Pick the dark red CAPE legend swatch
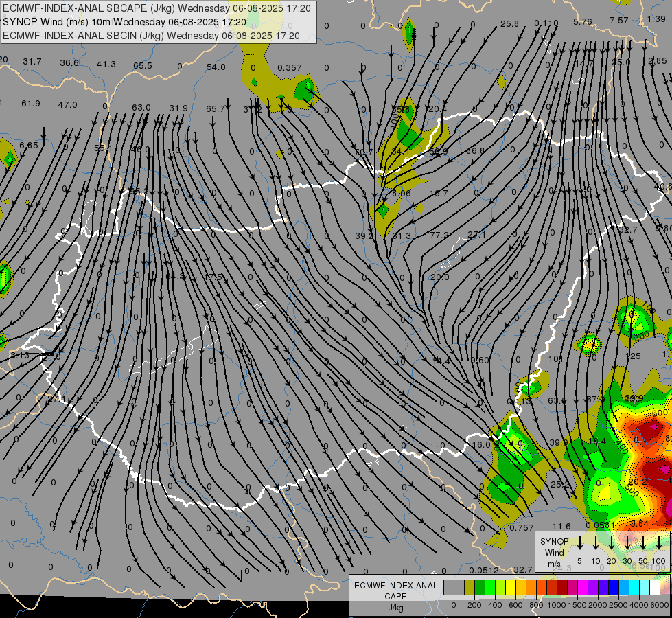Screen dimensions: 672x618 (562, 588)
